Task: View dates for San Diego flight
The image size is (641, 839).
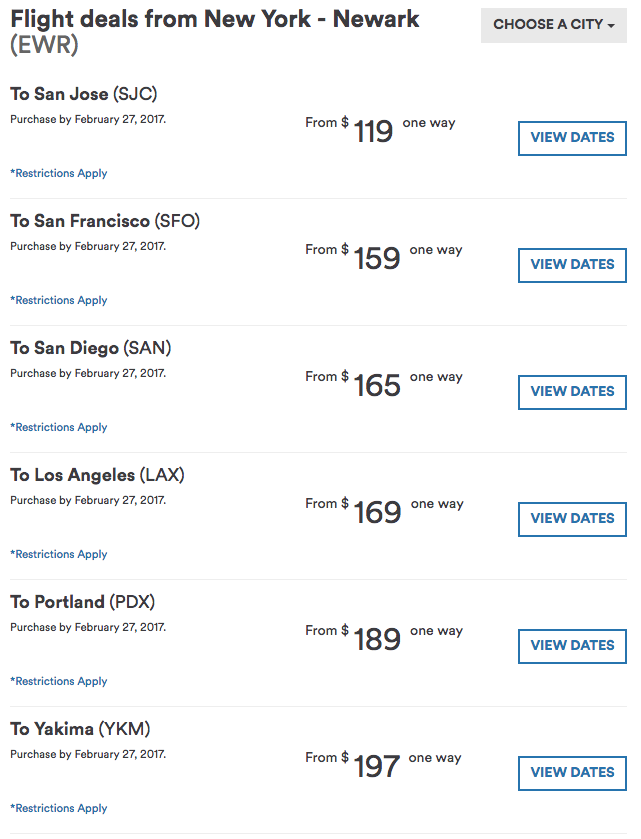Action: tap(572, 392)
